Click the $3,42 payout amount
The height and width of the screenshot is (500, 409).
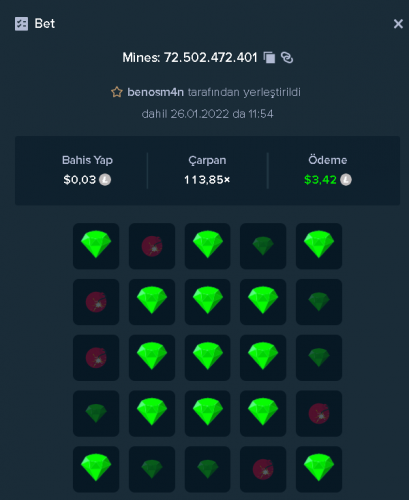pos(320,180)
